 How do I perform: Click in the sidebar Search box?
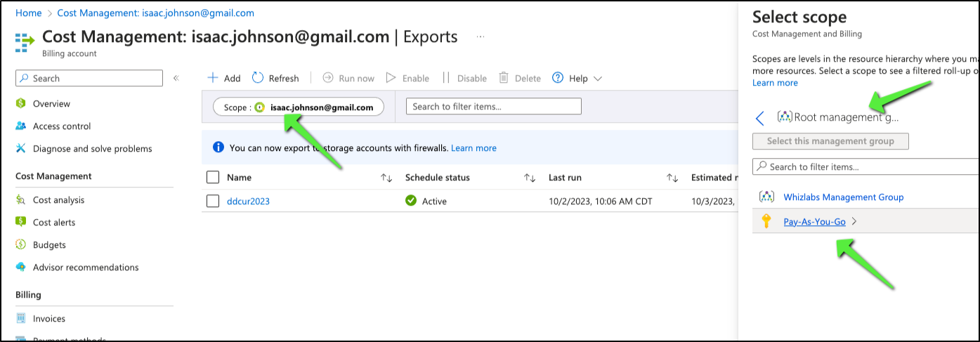[89, 78]
